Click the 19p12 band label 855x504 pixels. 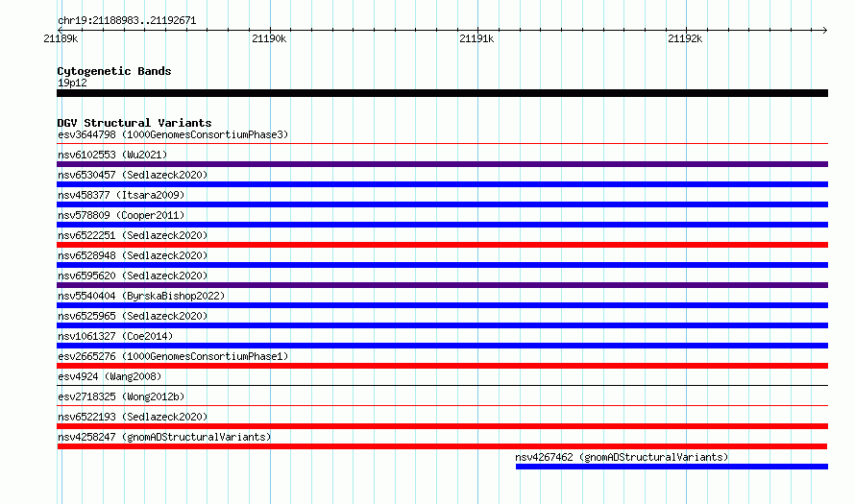pos(72,83)
